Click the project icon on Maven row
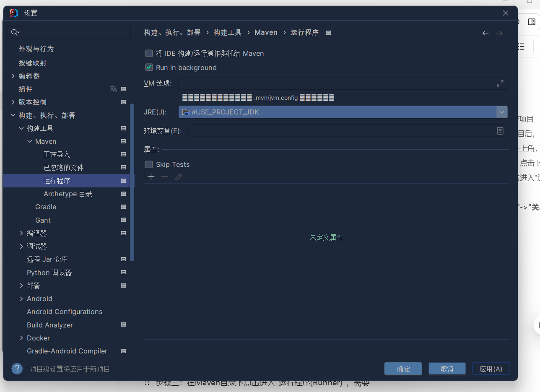This screenshot has width=540, height=392. (124, 141)
